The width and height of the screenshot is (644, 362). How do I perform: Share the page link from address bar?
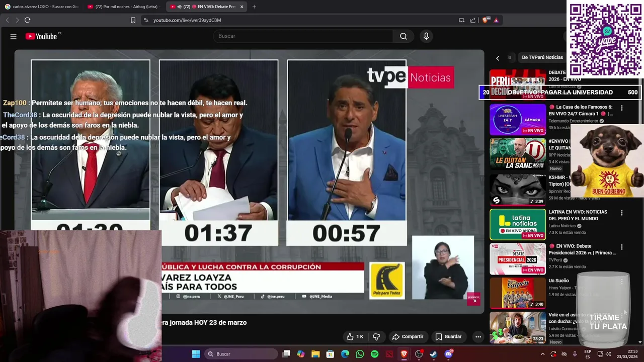[x=473, y=20]
